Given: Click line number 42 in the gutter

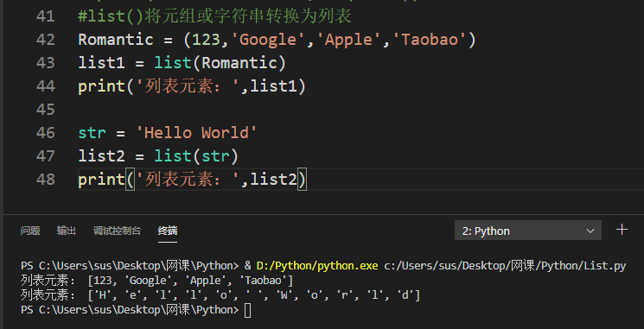Looking at the screenshot, I should point(45,40).
